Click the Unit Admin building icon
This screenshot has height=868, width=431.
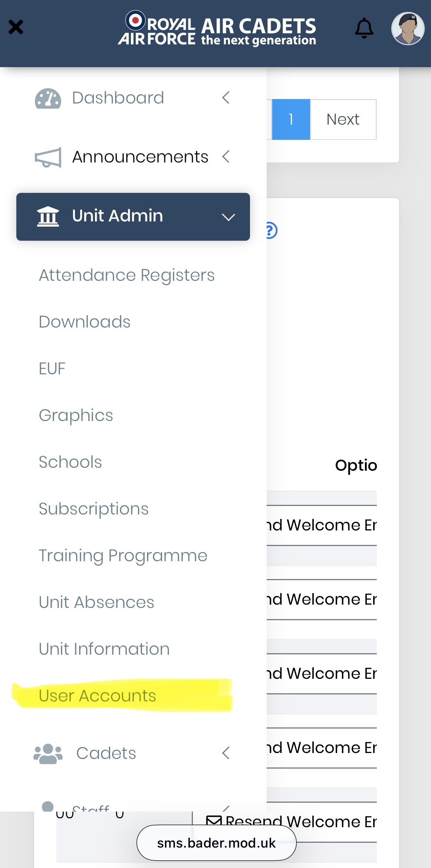(48, 216)
